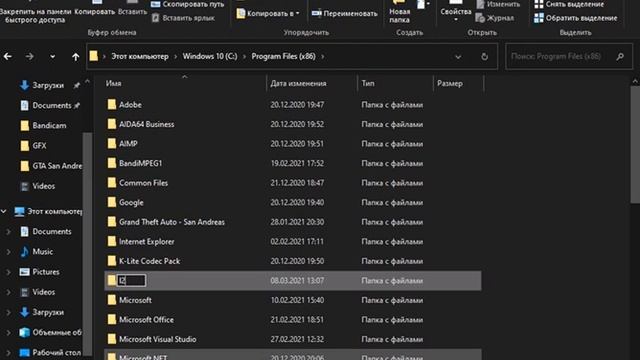640x360 pixels.
Task: Open "Свойства" ribbon button
Action: coord(456,11)
